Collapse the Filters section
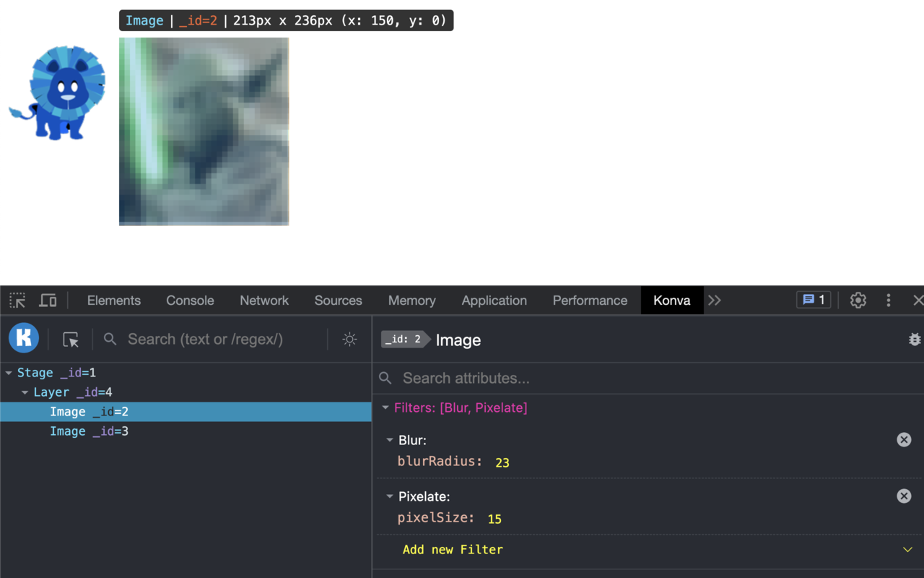The height and width of the screenshot is (578, 924). tap(385, 407)
